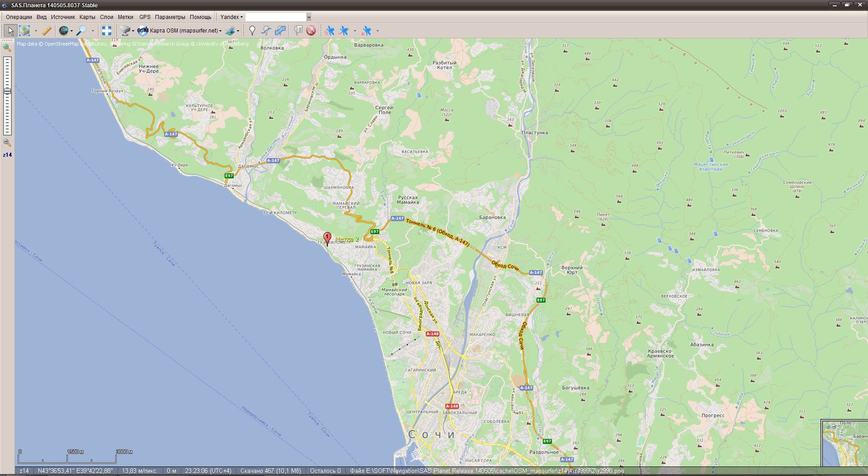The width and height of the screenshot is (868, 476).
Task: Click the 'Краевско-Армянское' label on map
Action: pyautogui.click(x=660, y=354)
